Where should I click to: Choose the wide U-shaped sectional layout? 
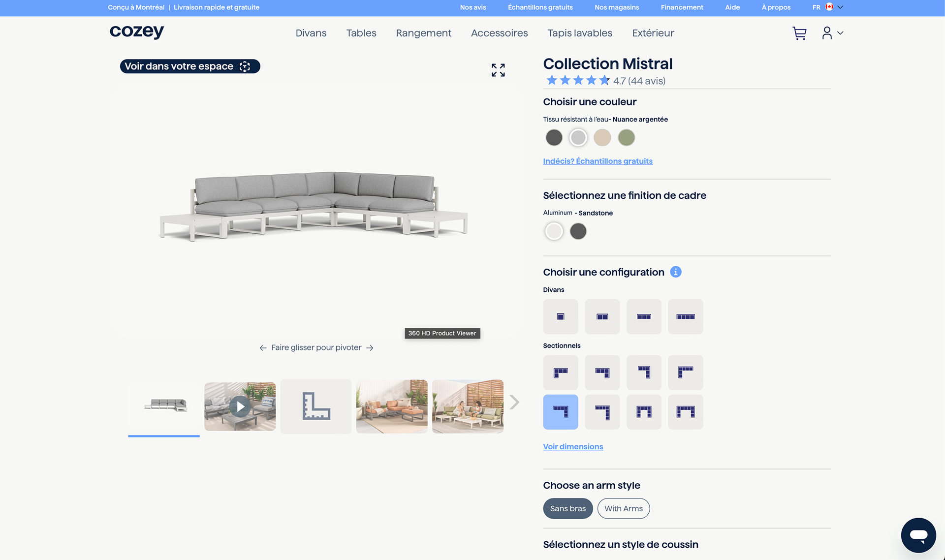point(686,412)
